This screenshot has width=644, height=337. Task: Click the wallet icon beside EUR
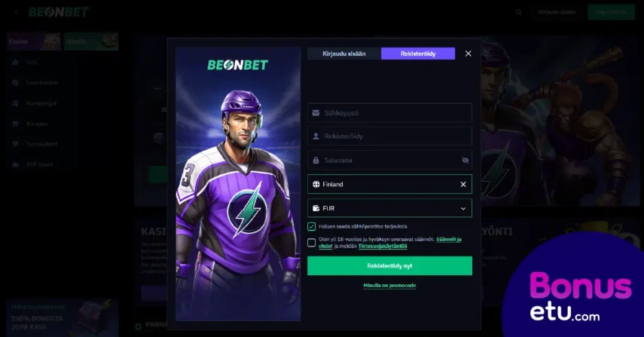point(316,208)
